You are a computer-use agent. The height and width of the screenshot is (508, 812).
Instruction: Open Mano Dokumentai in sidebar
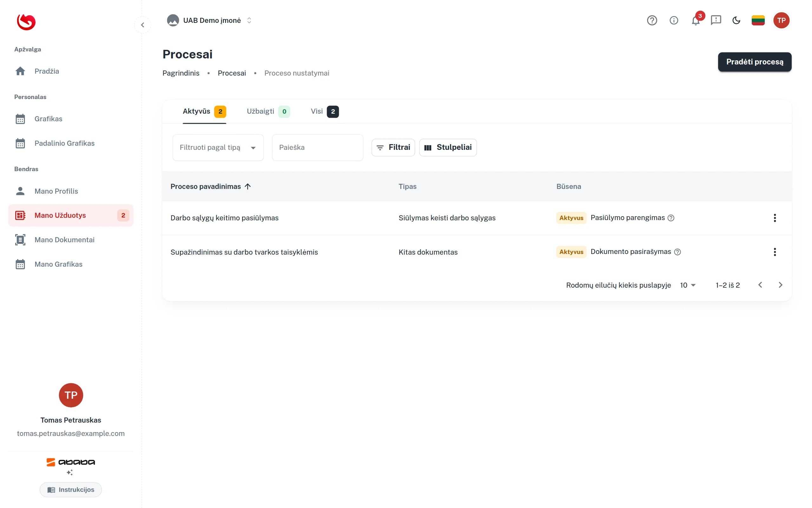(71, 240)
